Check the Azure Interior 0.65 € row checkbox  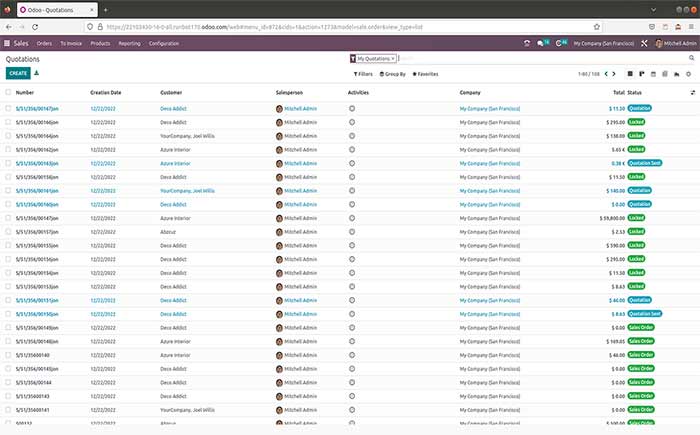pos(8,149)
